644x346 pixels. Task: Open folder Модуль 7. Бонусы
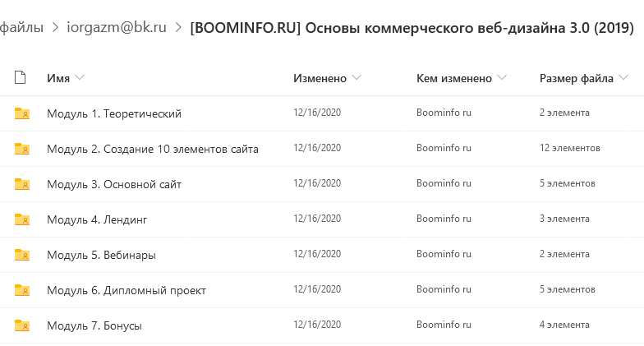pyautogui.click(x=94, y=325)
